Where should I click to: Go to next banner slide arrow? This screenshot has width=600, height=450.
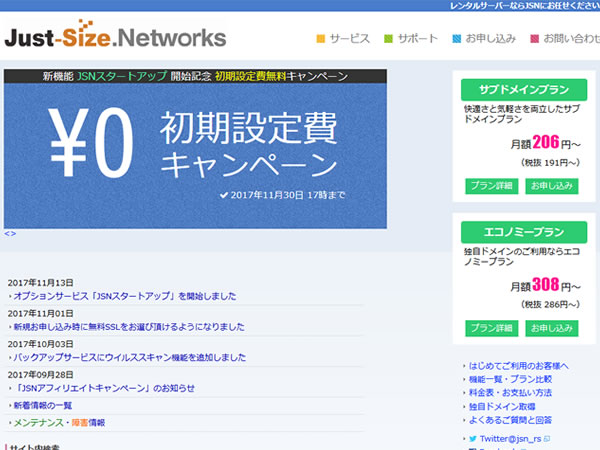(x=13, y=234)
